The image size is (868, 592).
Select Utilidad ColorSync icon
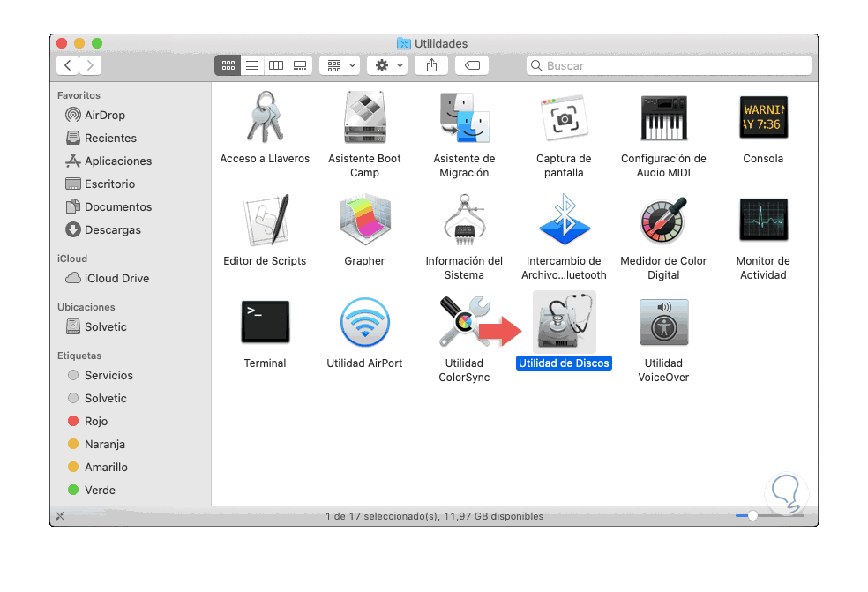point(465,322)
